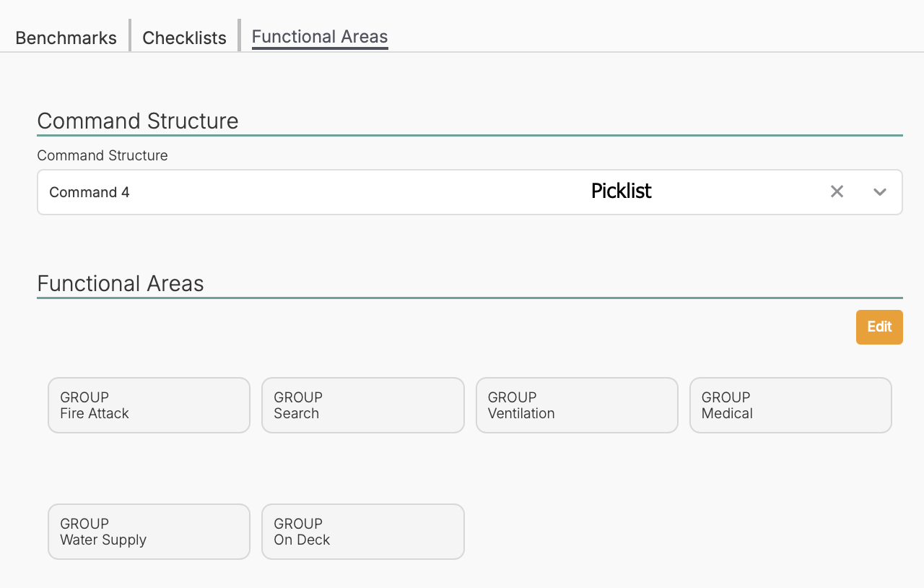924x588 pixels.
Task: Clear the Command 4 picklist selection
Action: (x=837, y=191)
